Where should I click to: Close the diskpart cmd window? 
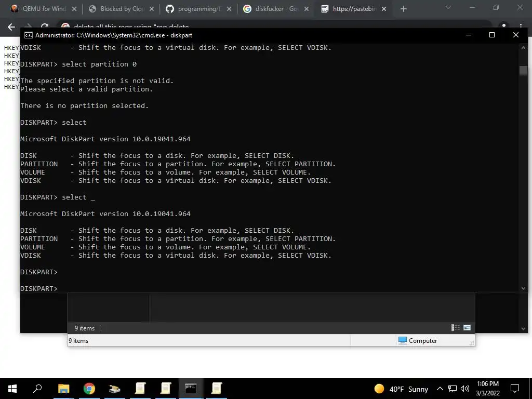click(516, 35)
